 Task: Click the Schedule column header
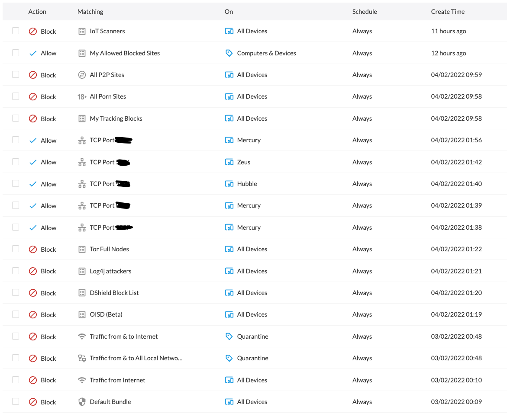364,12
